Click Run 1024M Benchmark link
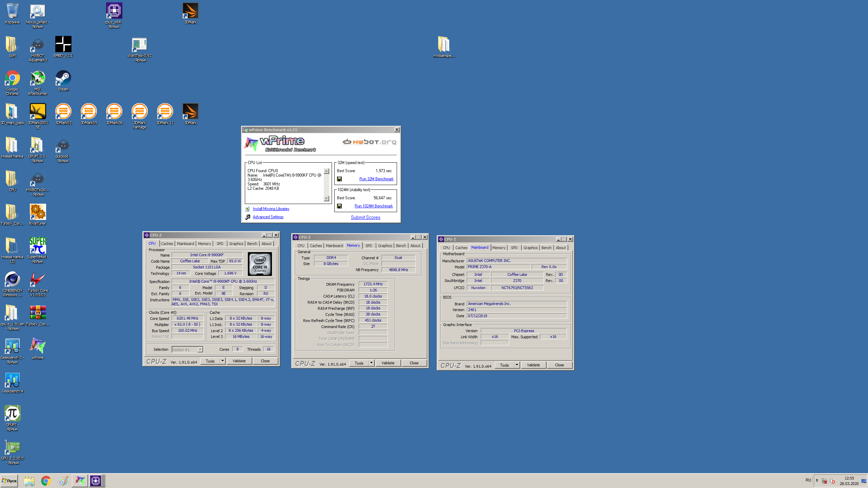This screenshot has height=488, width=868. [374, 206]
